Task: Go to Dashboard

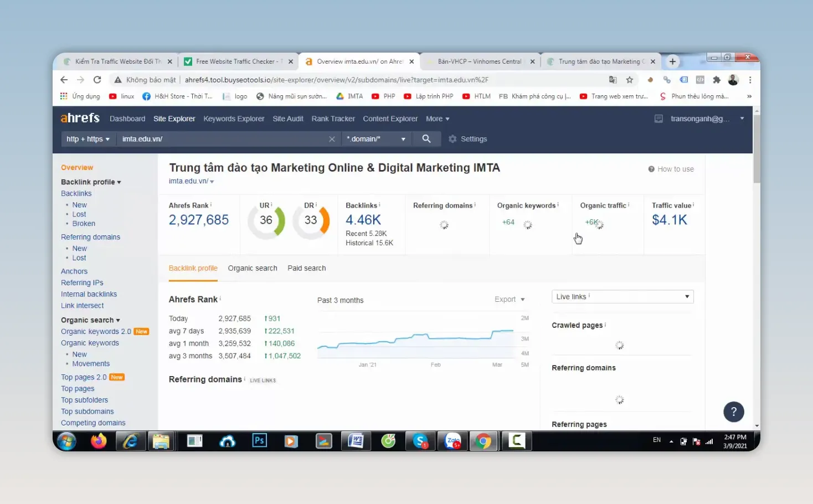Action: [x=127, y=119]
